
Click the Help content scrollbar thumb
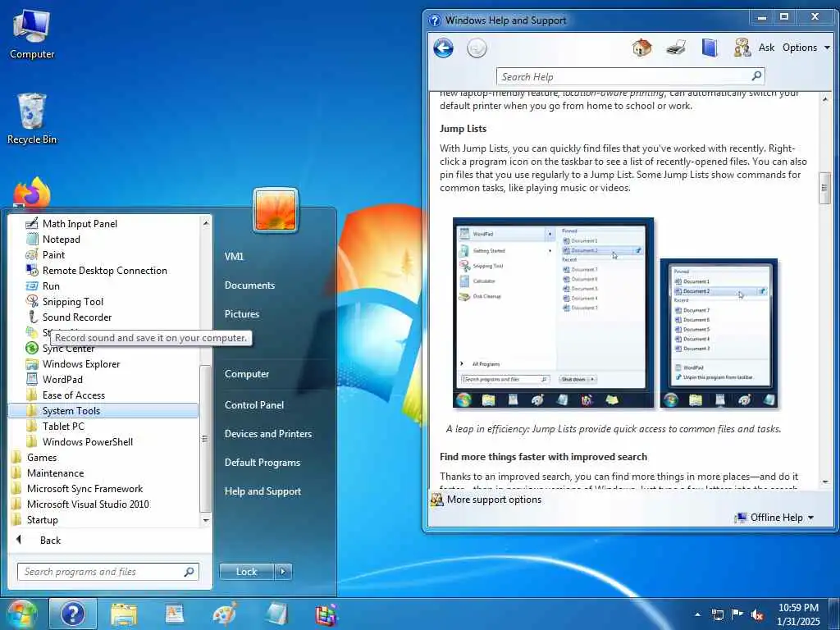coord(824,188)
